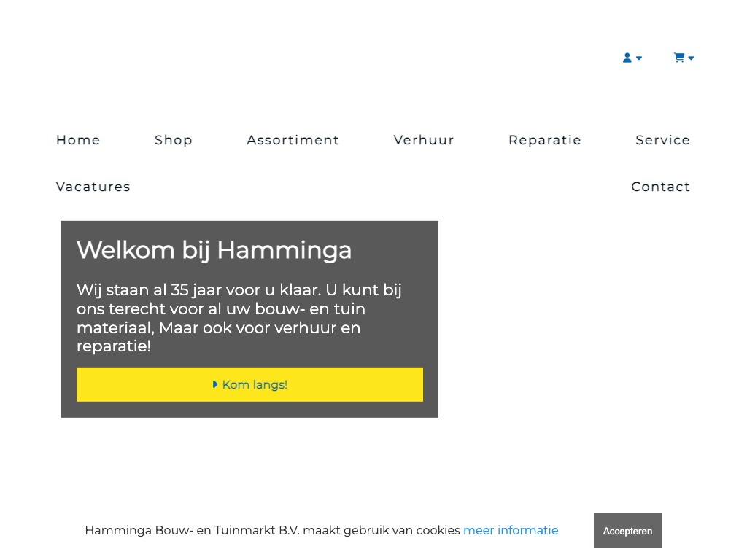
Task: Go to the Home menu item
Action: point(78,140)
